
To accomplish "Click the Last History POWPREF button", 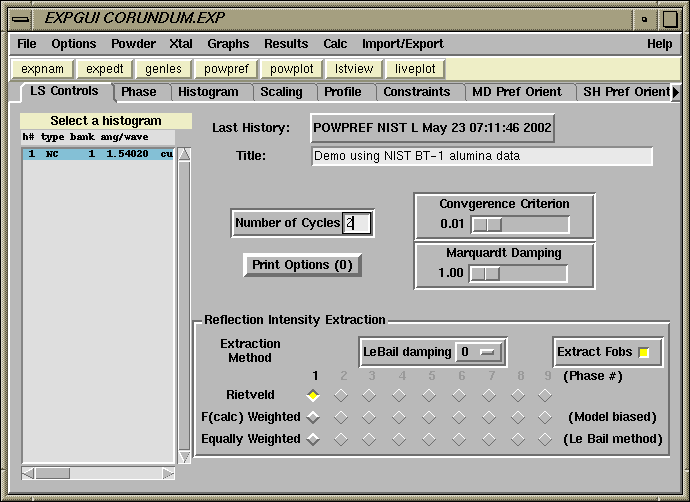I will tap(432, 128).
